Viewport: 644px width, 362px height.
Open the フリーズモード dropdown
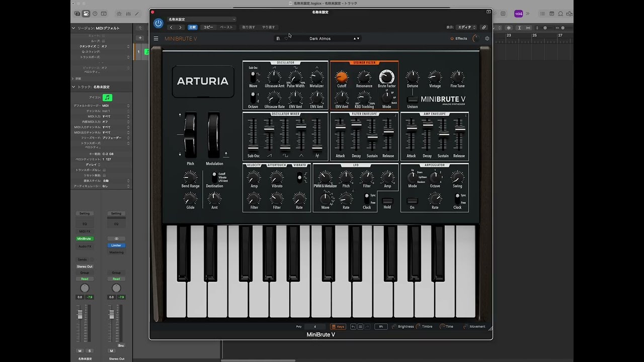[x=116, y=138]
